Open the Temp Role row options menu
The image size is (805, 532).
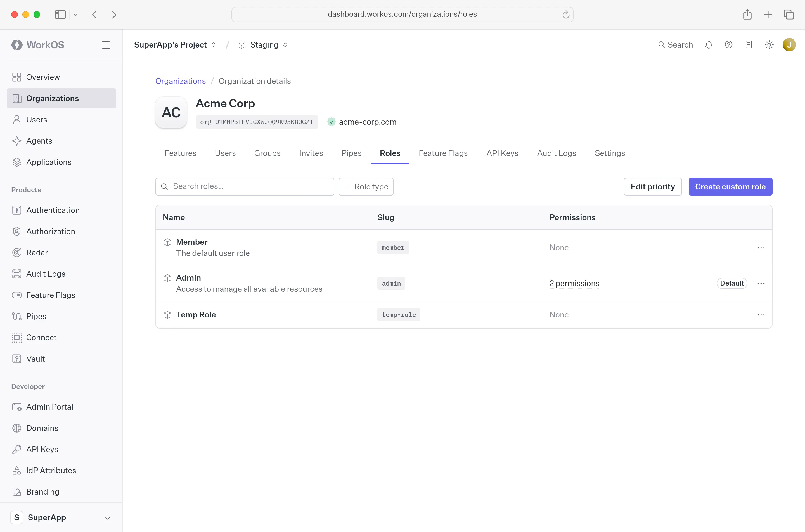[761, 315]
